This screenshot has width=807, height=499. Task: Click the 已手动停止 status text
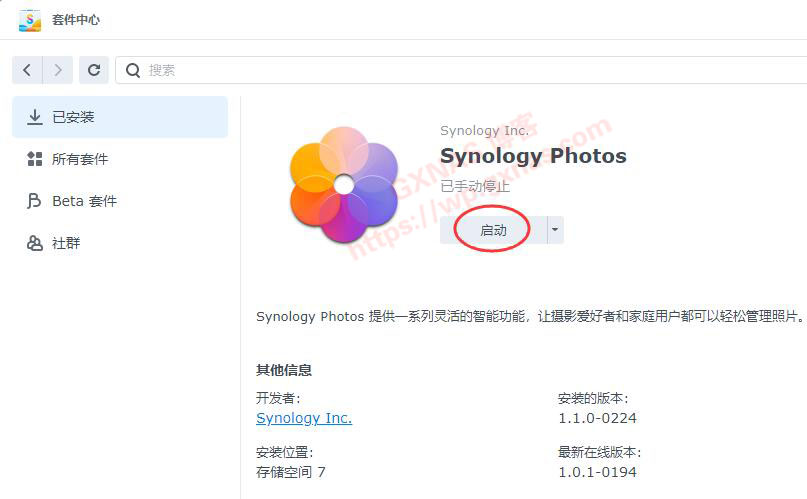click(475, 186)
